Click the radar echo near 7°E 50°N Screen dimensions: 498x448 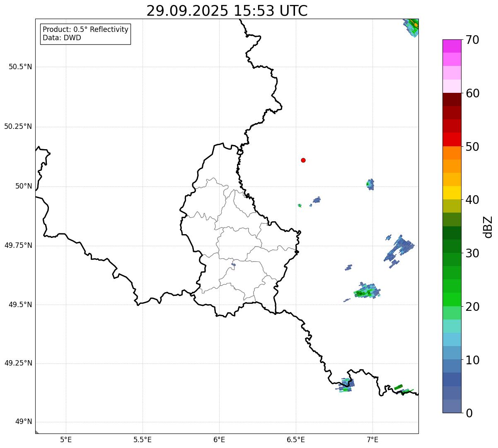coord(370,184)
